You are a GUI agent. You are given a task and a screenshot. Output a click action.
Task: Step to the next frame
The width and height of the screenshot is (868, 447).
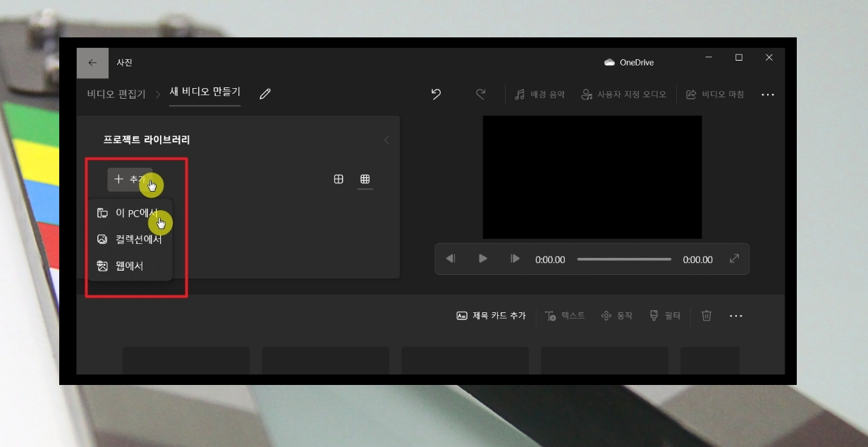point(515,259)
